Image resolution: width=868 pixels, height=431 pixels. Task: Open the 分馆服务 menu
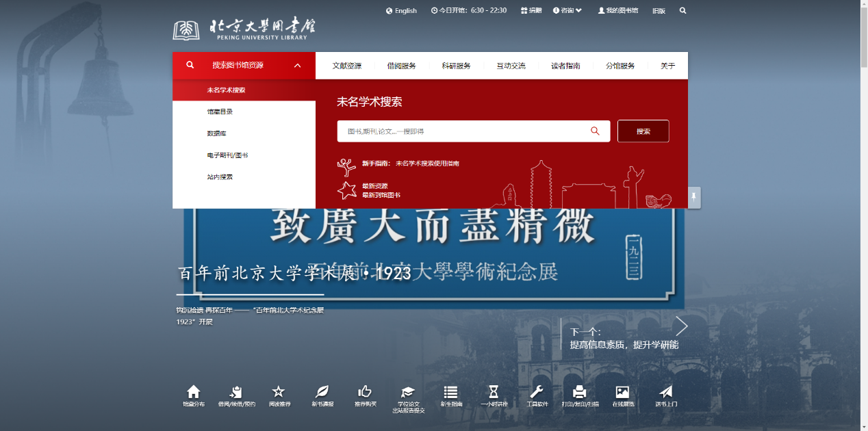click(620, 66)
